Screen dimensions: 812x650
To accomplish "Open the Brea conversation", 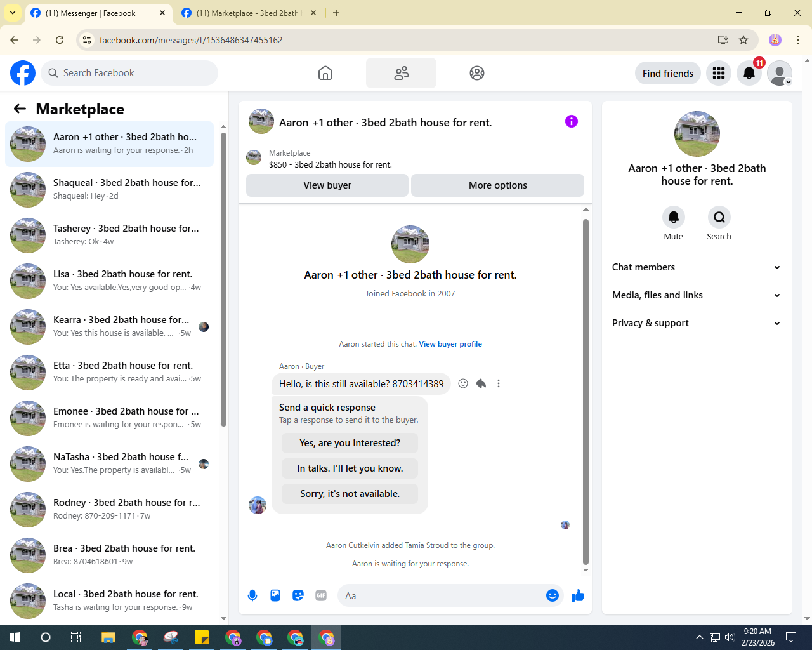I will pyautogui.click(x=109, y=555).
